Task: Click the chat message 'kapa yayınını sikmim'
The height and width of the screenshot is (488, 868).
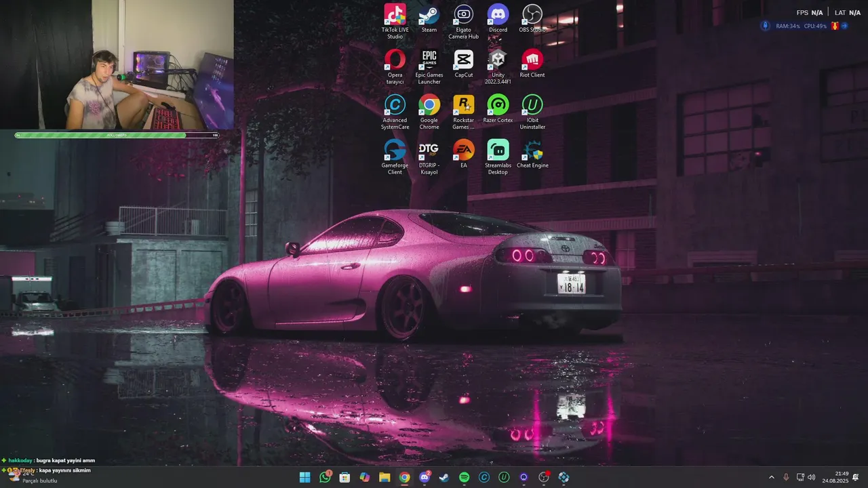Action: coord(64,470)
